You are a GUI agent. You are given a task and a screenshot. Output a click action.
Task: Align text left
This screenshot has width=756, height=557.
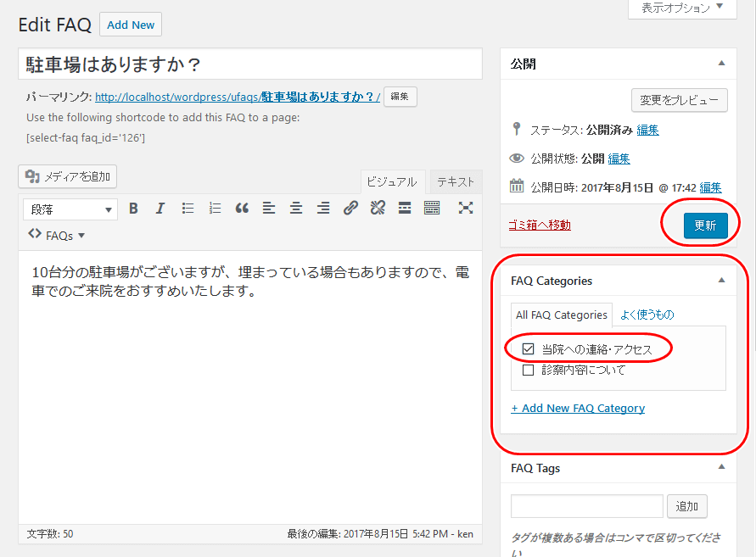[x=269, y=209]
